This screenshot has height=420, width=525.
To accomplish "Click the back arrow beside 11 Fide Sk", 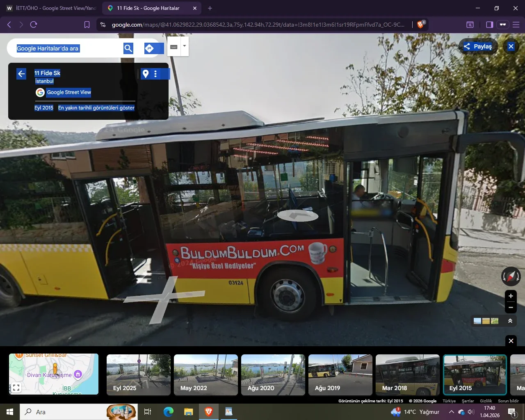I will coord(21,74).
